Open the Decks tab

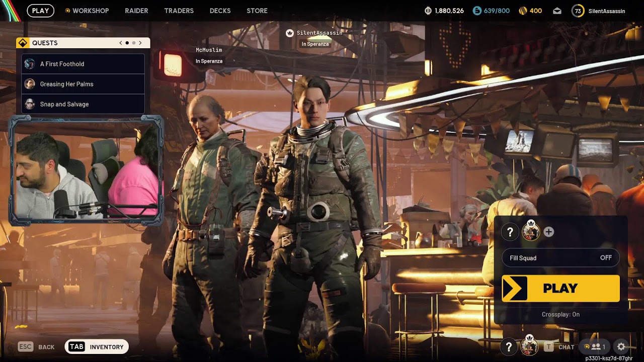click(x=220, y=11)
